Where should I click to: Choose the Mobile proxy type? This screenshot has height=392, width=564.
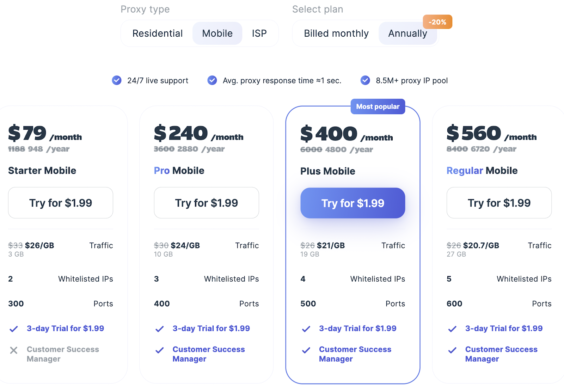click(217, 33)
